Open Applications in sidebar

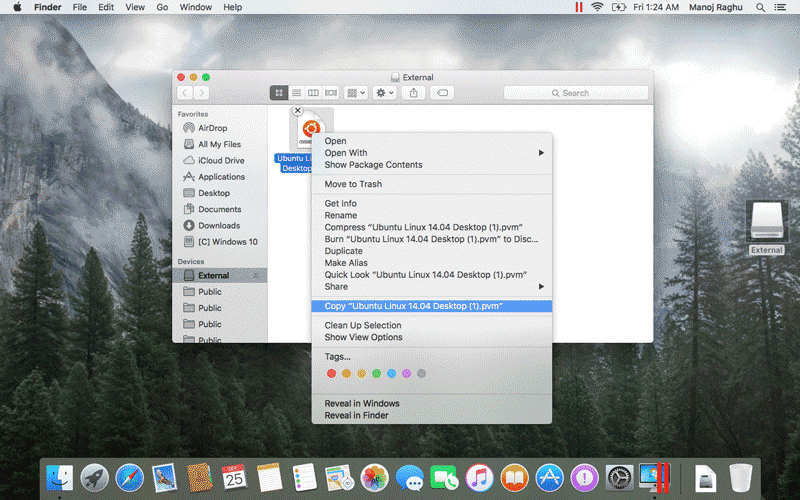click(x=219, y=177)
